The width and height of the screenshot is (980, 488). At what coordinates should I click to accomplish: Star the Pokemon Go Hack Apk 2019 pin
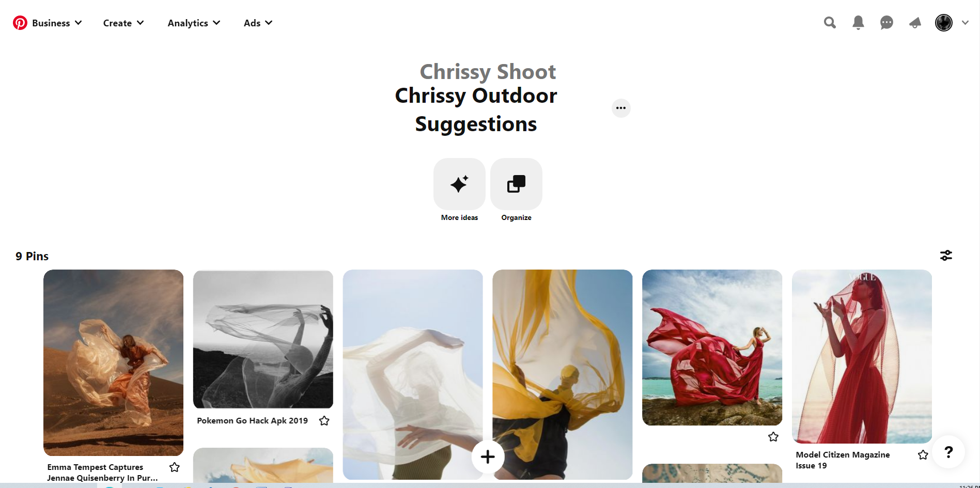pyautogui.click(x=324, y=421)
